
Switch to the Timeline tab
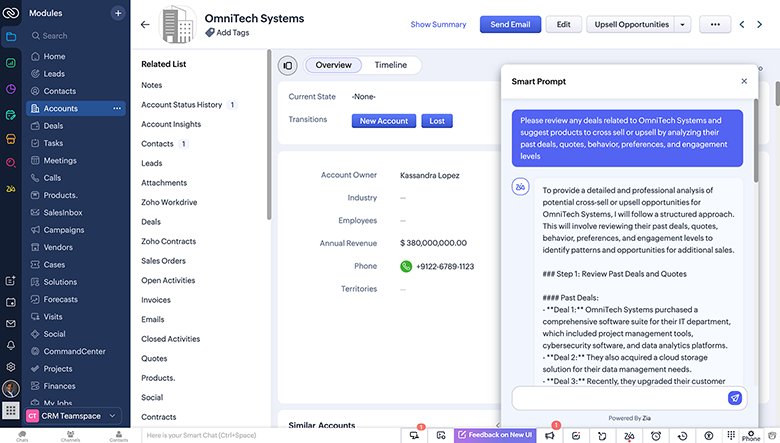click(x=390, y=65)
